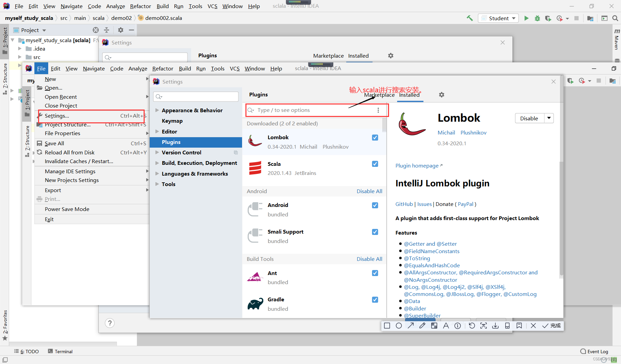Expand the .idea folder
621x364 pixels.
click(x=20, y=49)
